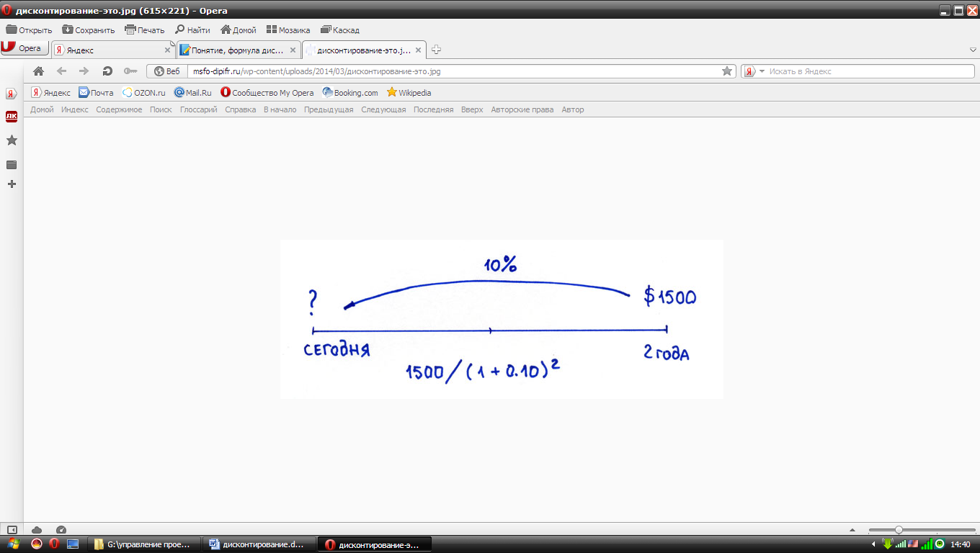
Task: Click Глоссарий in the navigation bar
Action: pyautogui.click(x=198, y=109)
